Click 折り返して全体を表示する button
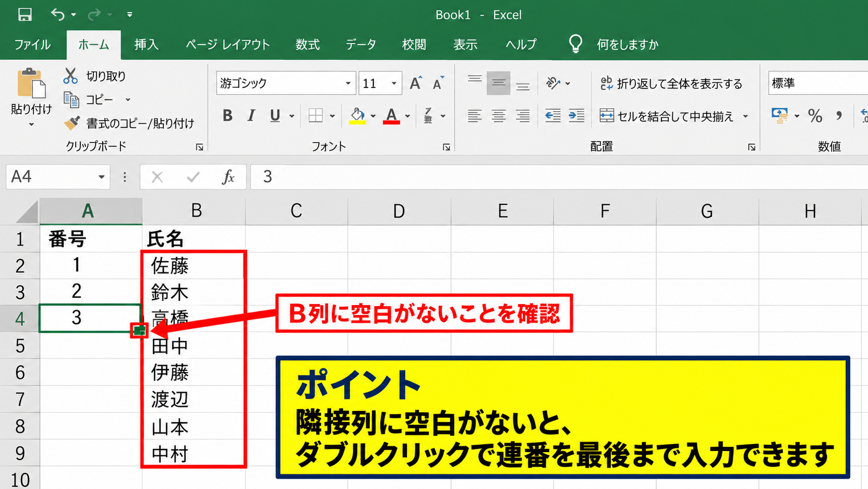Screen dimensions: 868x489 (x=671, y=84)
